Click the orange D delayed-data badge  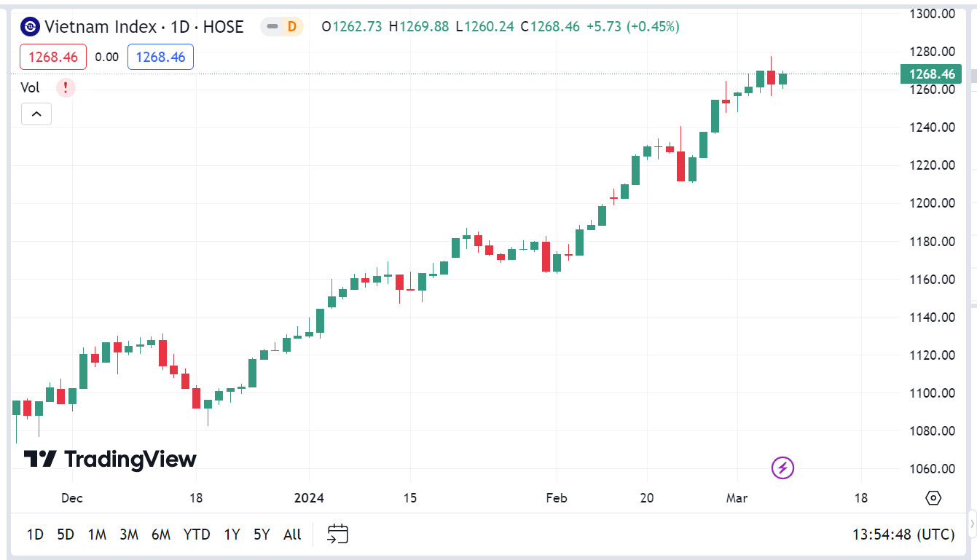click(291, 27)
